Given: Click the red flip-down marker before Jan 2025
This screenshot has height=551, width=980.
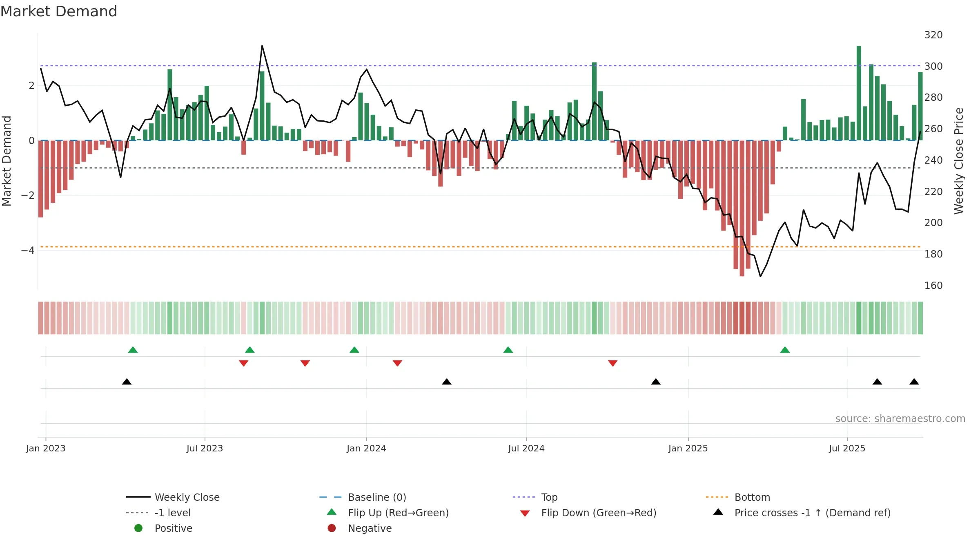Looking at the screenshot, I should click(612, 363).
